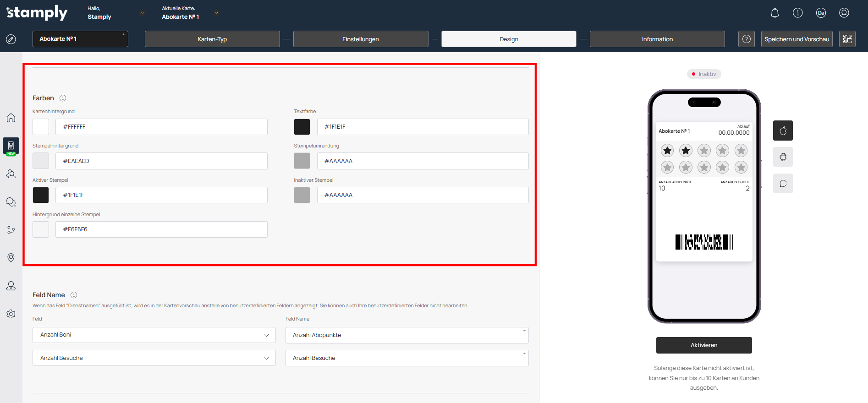Click the home icon in sidebar

pos(11,118)
